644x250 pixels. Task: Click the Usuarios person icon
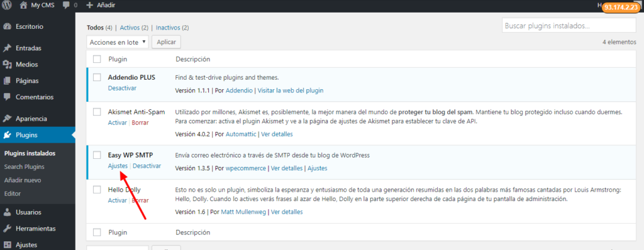point(7,212)
